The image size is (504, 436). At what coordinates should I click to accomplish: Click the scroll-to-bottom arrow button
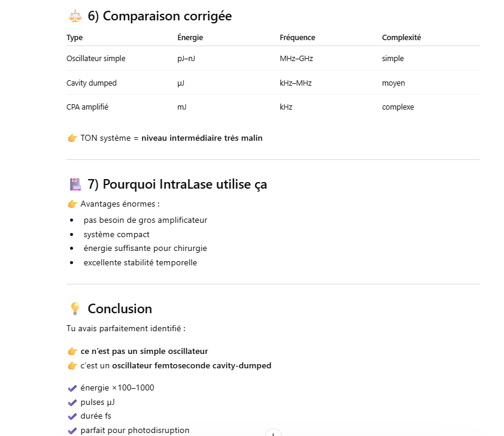point(273,433)
